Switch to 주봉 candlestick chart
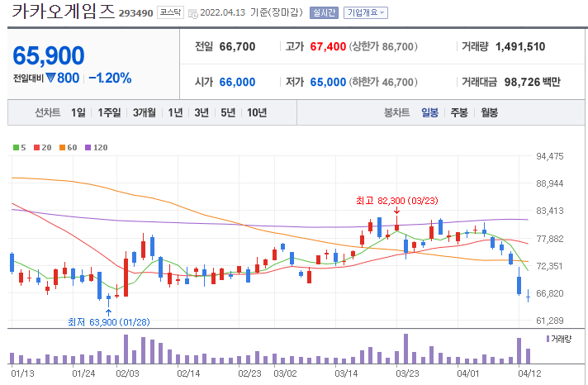This screenshot has width=588, height=385. [459, 112]
